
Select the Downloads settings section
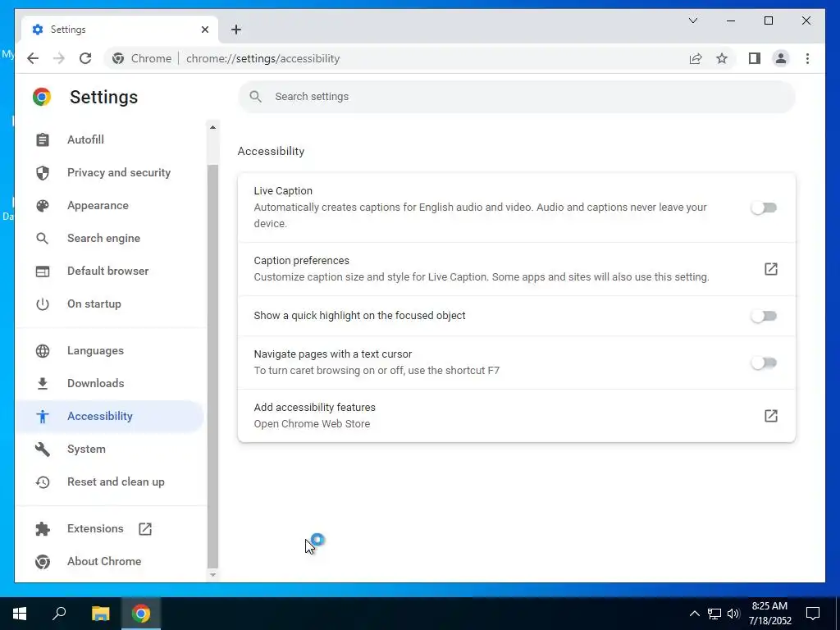point(111,384)
